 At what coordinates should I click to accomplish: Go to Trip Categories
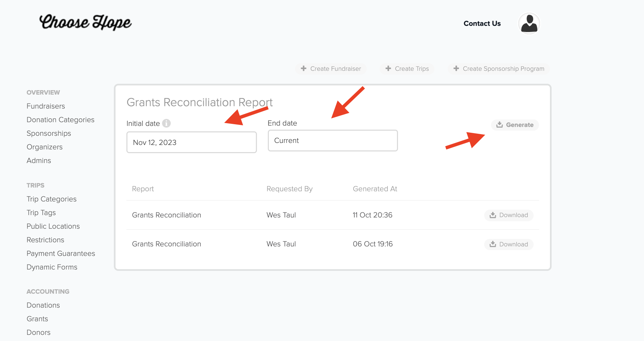pos(51,199)
